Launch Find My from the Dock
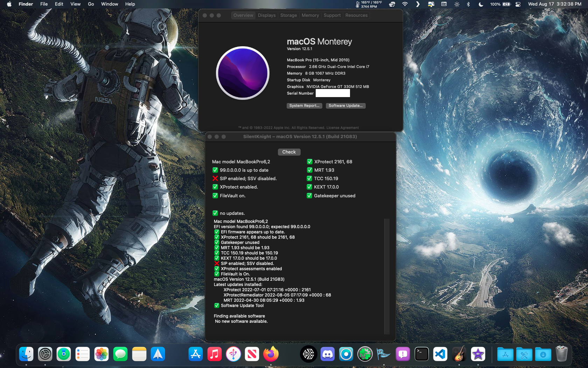Screen dimensions: 588x368 [x=64, y=354]
